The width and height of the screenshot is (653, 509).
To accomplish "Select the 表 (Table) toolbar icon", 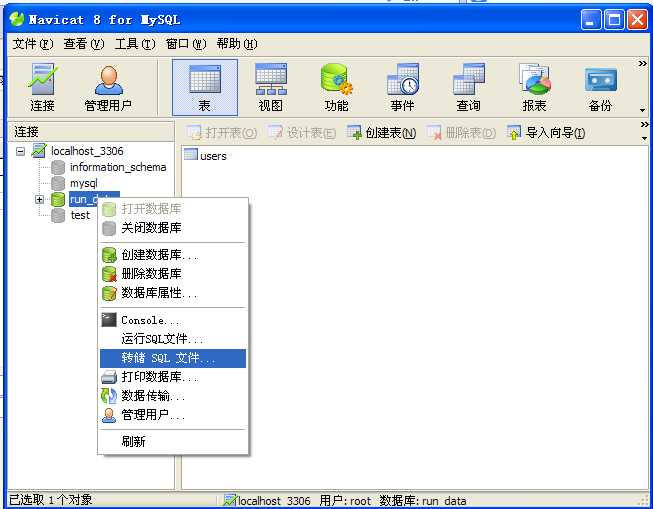I will point(205,87).
